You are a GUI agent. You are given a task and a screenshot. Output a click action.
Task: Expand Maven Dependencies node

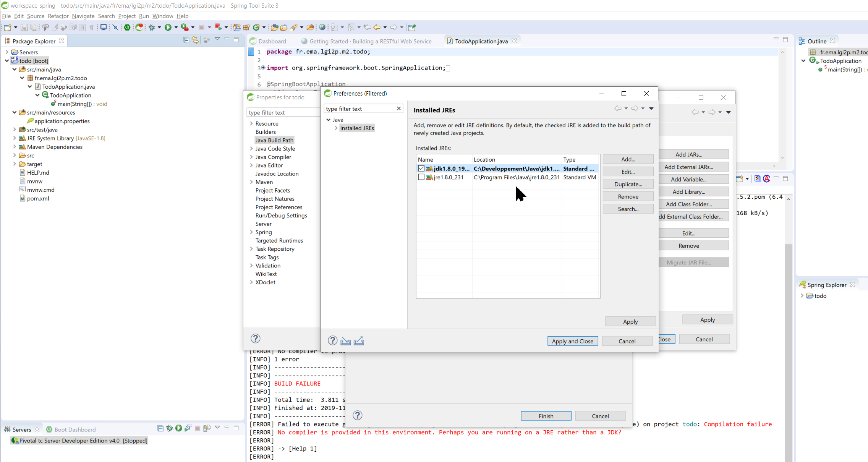coord(15,147)
